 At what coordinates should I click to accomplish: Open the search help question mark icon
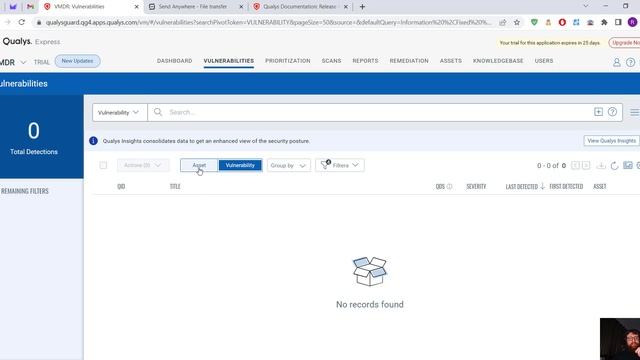click(612, 112)
